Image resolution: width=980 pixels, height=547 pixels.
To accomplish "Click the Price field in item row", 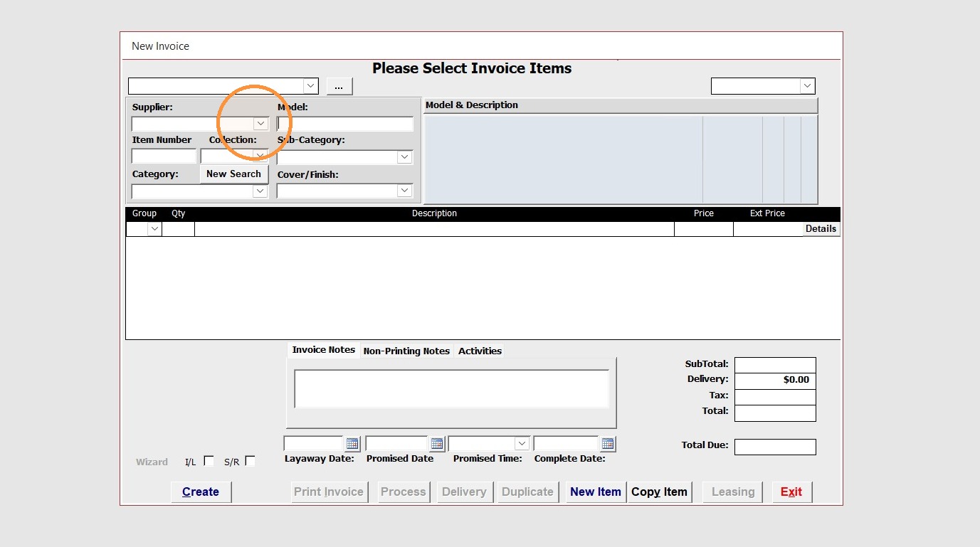I will 704,229.
